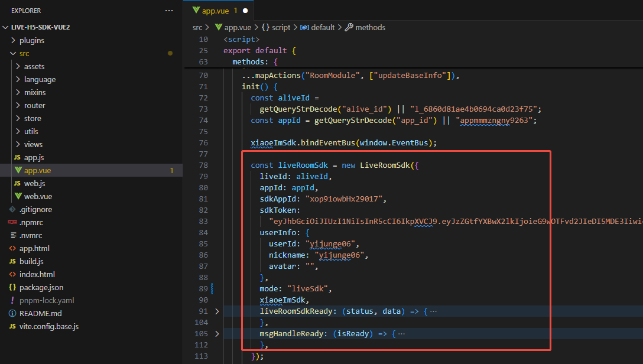Open web.js from the file tree
The image size is (643, 364).
click(34, 183)
